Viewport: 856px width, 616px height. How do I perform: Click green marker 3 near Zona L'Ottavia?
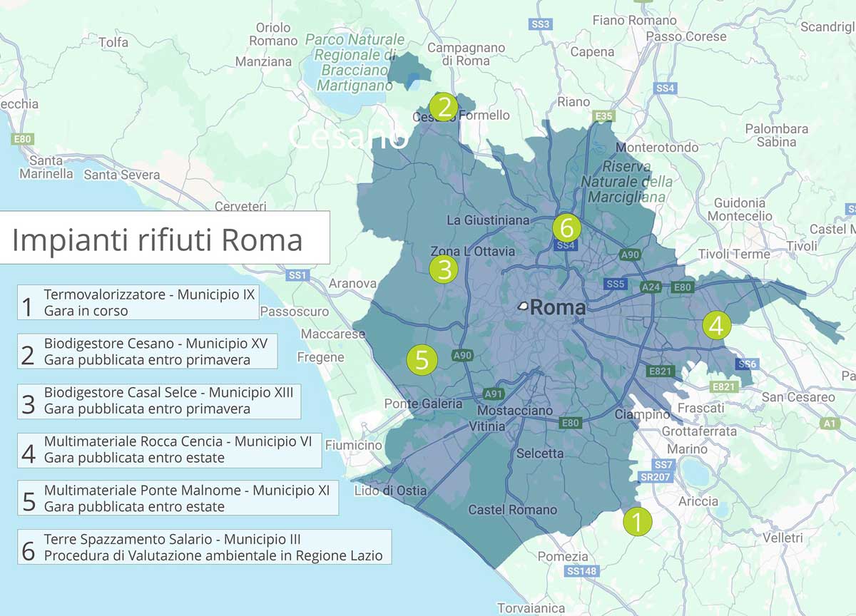click(444, 269)
